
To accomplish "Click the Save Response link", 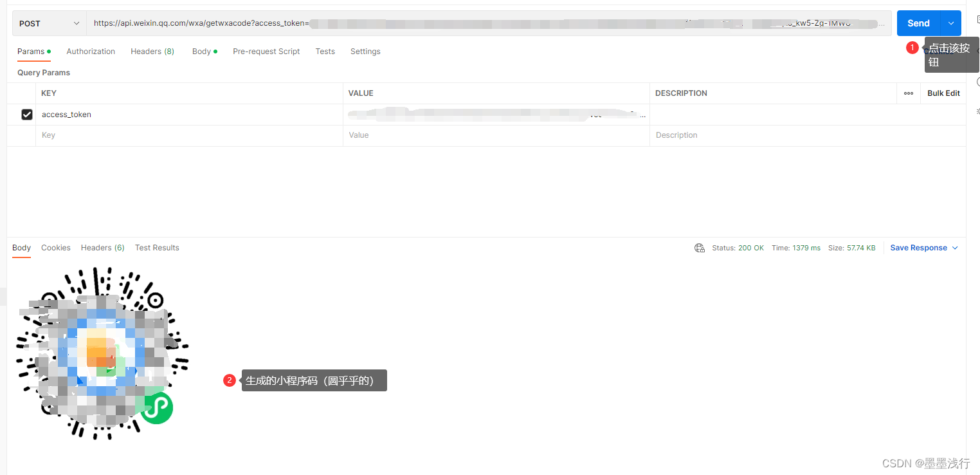I will 918,248.
